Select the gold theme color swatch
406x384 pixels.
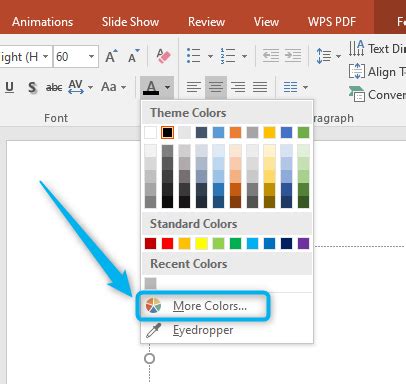tap(269, 133)
